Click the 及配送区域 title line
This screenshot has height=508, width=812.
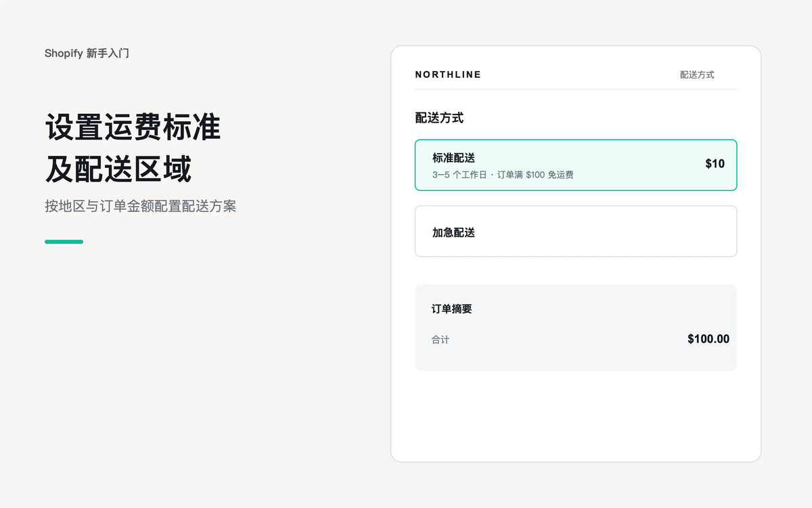pos(118,169)
